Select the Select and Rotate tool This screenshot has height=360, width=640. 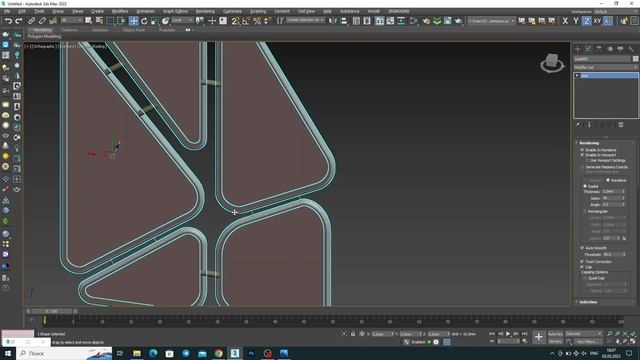click(x=144, y=21)
